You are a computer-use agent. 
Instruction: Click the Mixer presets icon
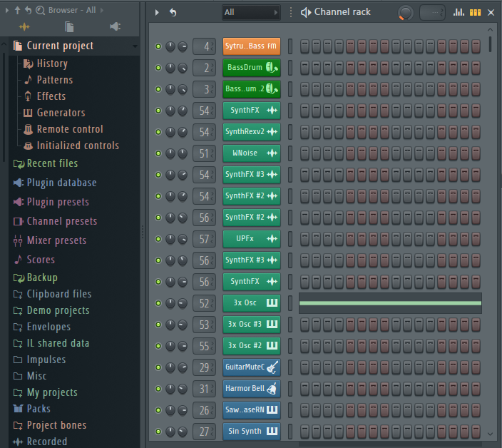tap(18, 240)
